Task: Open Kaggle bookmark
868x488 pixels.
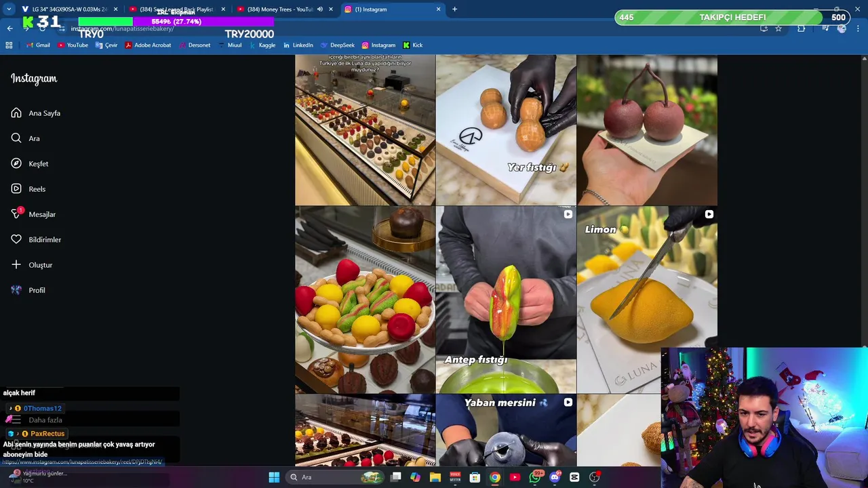Action: pyautogui.click(x=262, y=45)
